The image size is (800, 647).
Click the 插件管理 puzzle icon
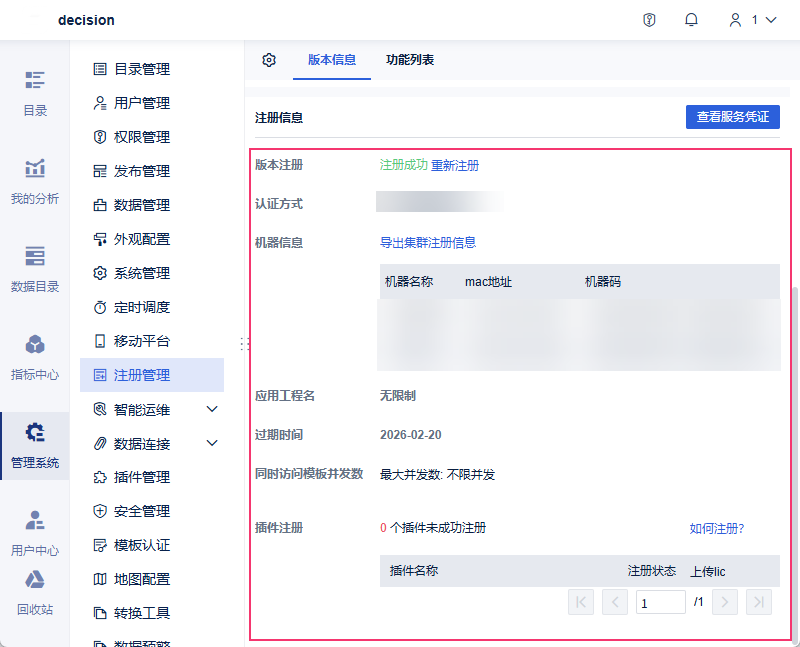(x=100, y=477)
